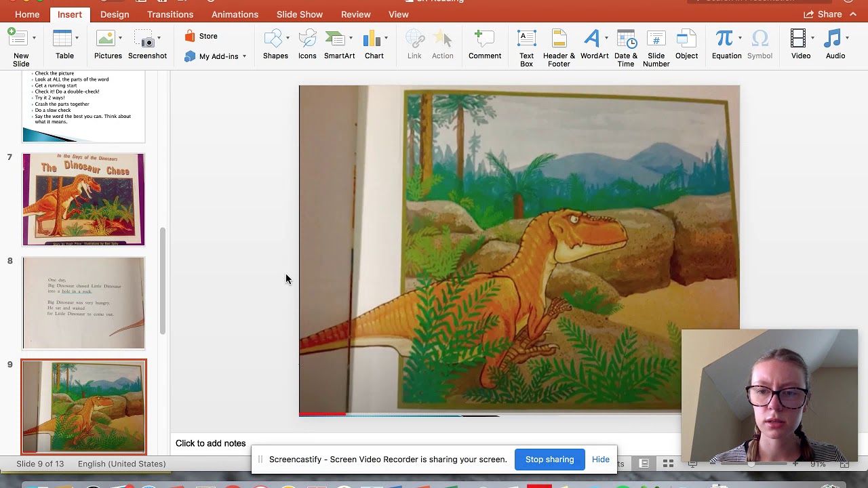Click the Share button
The height and width of the screenshot is (488, 868).
[x=823, y=14]
